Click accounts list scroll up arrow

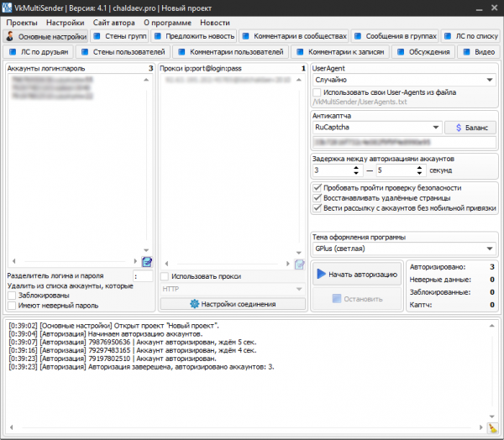click(x=146, y=80)
